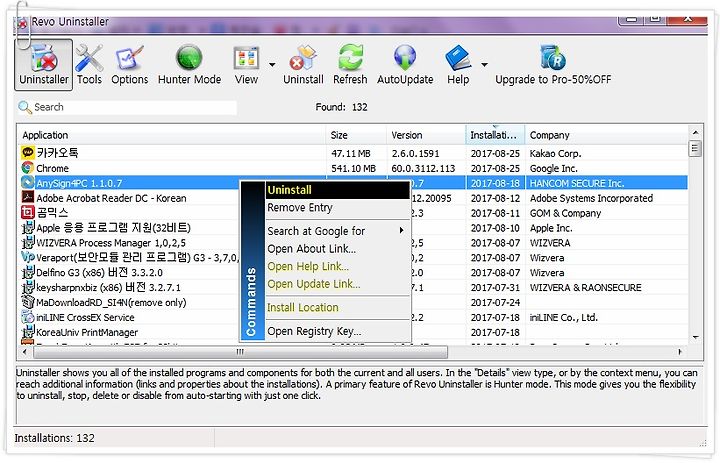Click the Chrome application icon
720x463 pixels.
point(28,168)
